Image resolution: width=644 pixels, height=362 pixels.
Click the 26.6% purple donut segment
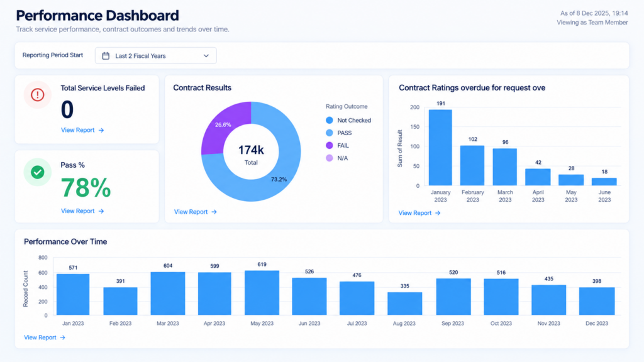pyautogui.click(x=223, y=124)
